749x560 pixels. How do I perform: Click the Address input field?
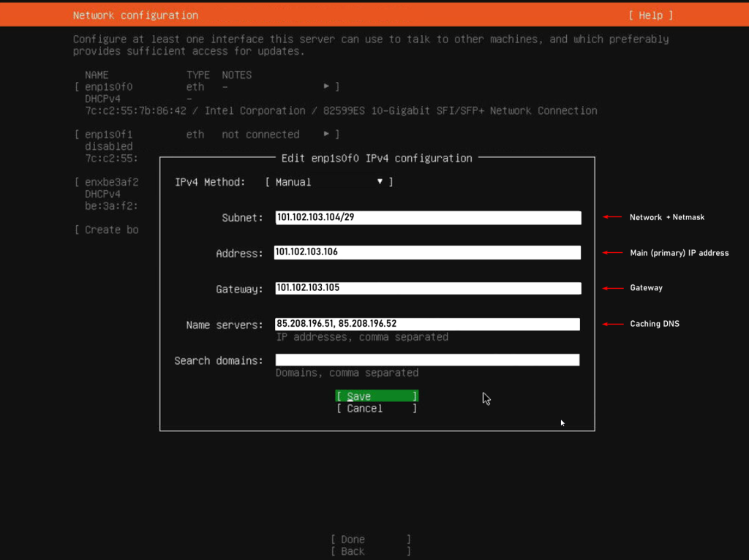[x=427, y=252]
